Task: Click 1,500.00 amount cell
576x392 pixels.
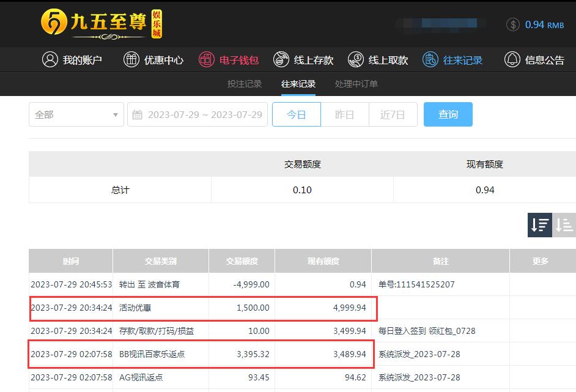Action: [x=253, y=308]
